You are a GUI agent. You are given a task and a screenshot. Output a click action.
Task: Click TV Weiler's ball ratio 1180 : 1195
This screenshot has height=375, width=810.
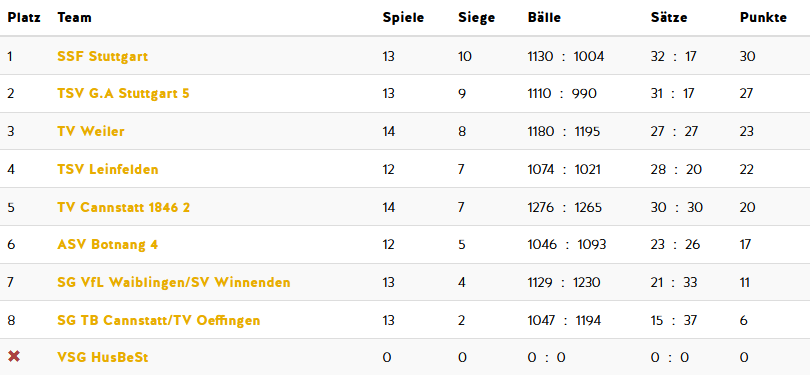tap(564, 131)
